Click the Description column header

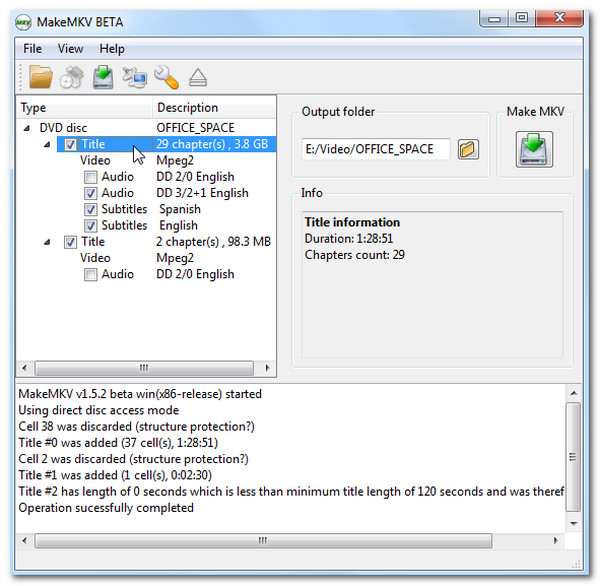pos(214,108)
